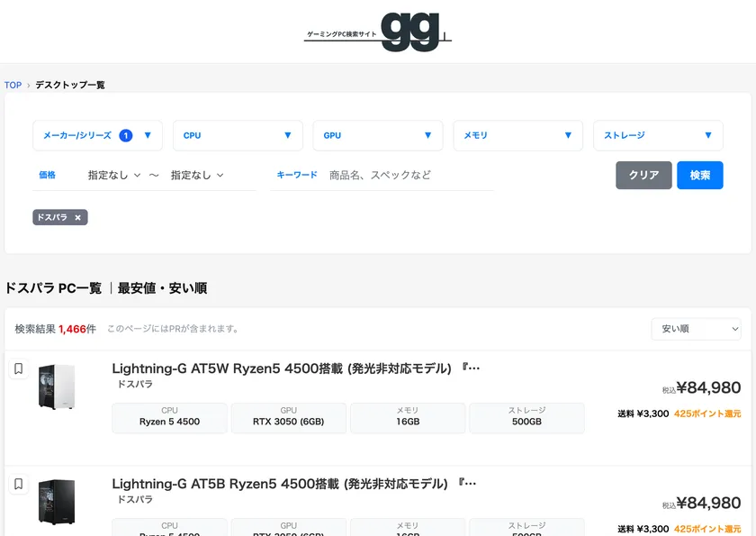Click AT5W ストレージ spec 500GB
Image resolution: width=756 pixels, height=536 pixels.
point(526,418)
